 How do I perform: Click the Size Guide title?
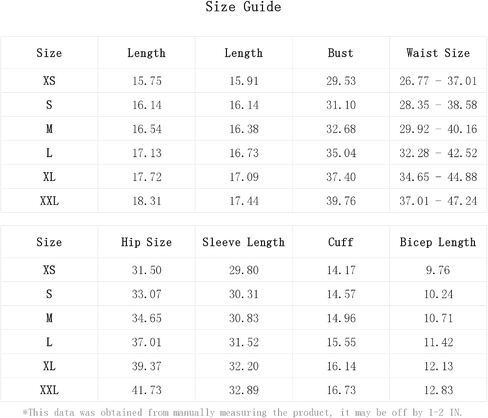pyautogui.click(x=243, y=7)
